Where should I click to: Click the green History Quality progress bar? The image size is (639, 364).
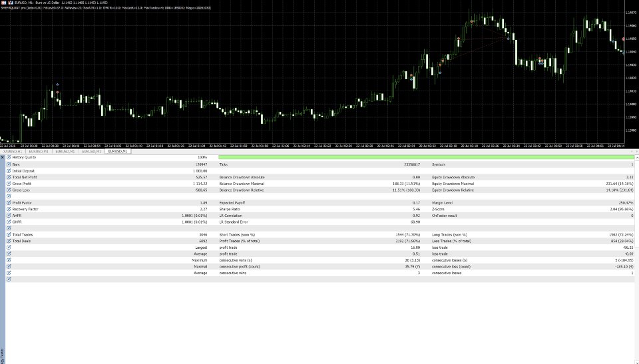click(x=426, y=157)
